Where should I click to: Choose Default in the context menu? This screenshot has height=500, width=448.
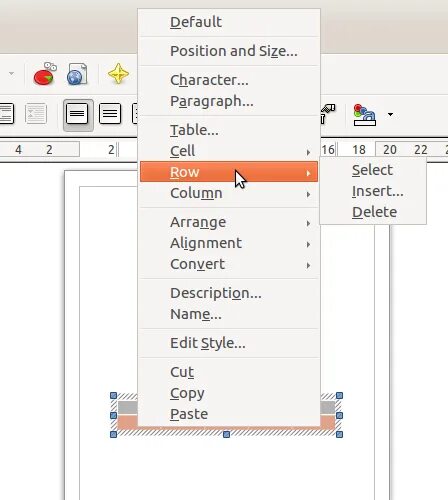229,22
